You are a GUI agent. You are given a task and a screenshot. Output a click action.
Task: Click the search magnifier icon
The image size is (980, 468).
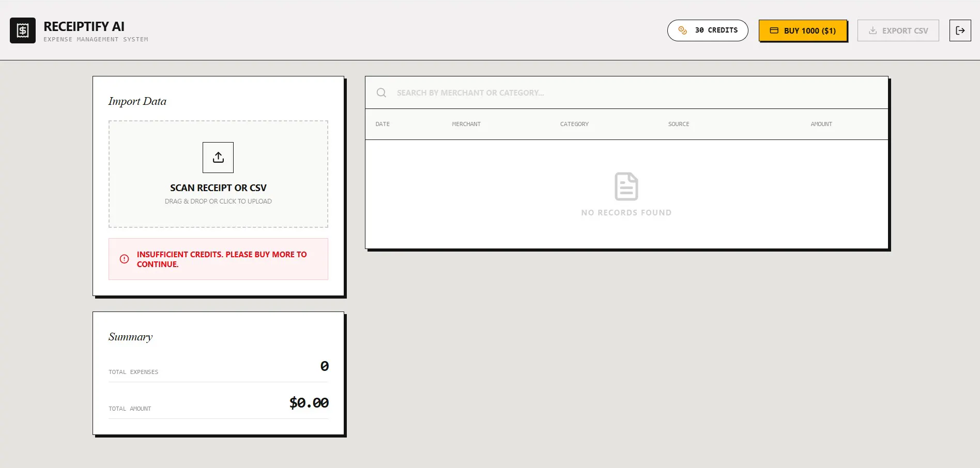click(x=381, y=92)
